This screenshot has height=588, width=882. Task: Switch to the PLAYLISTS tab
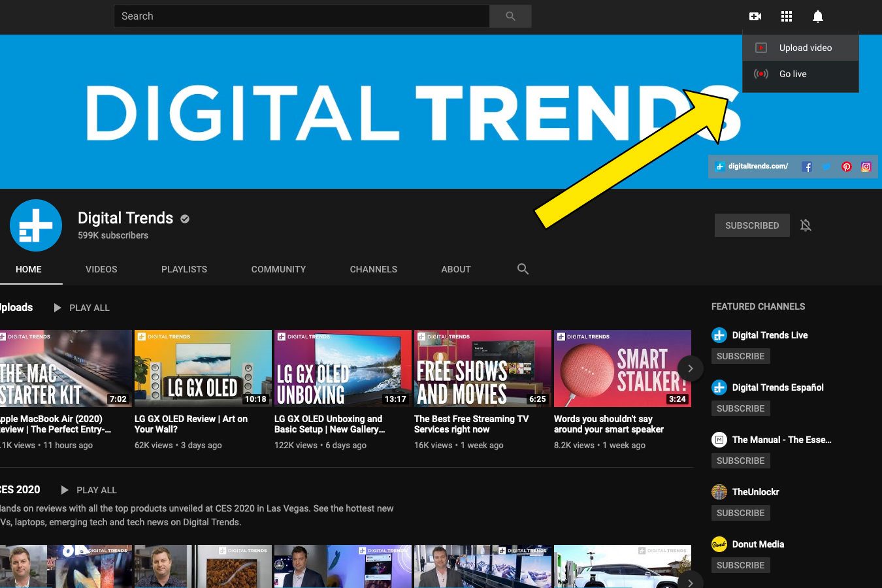coord(184,269)
